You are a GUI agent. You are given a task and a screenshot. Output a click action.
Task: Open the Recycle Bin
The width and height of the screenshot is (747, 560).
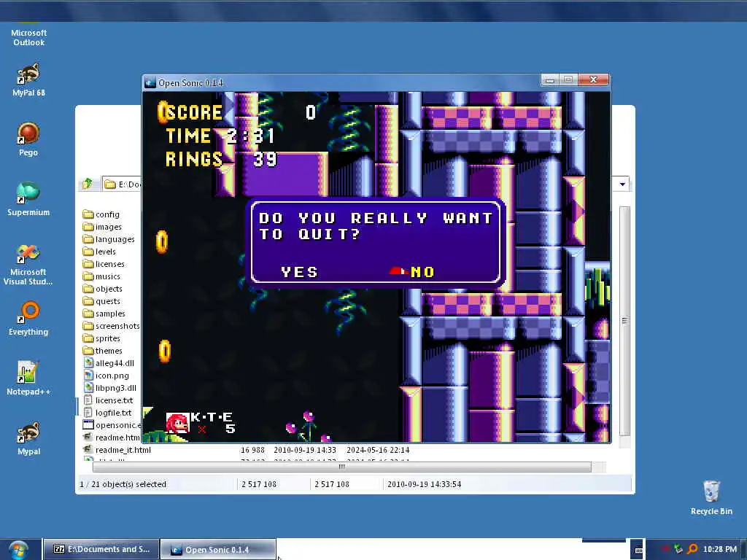tap(711, 497)
